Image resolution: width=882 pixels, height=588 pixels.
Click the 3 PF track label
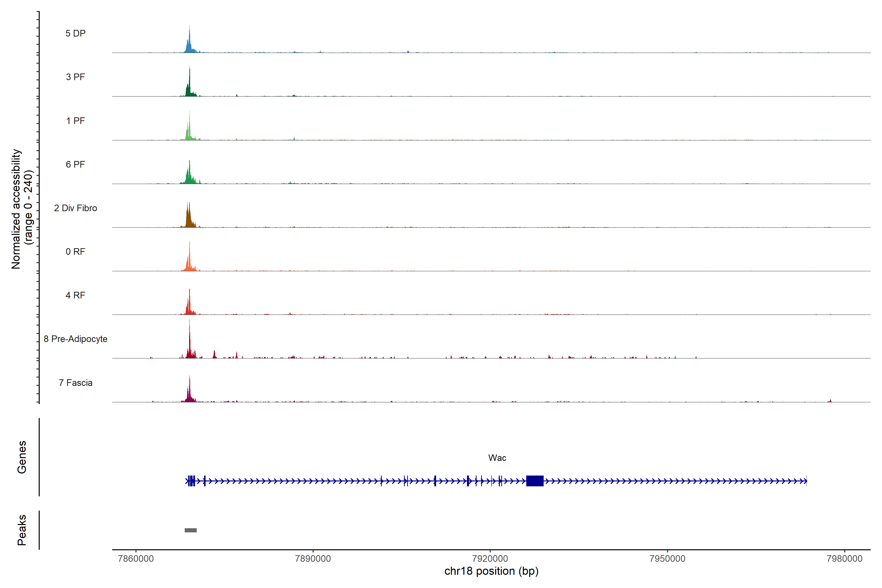pos(75,77)
